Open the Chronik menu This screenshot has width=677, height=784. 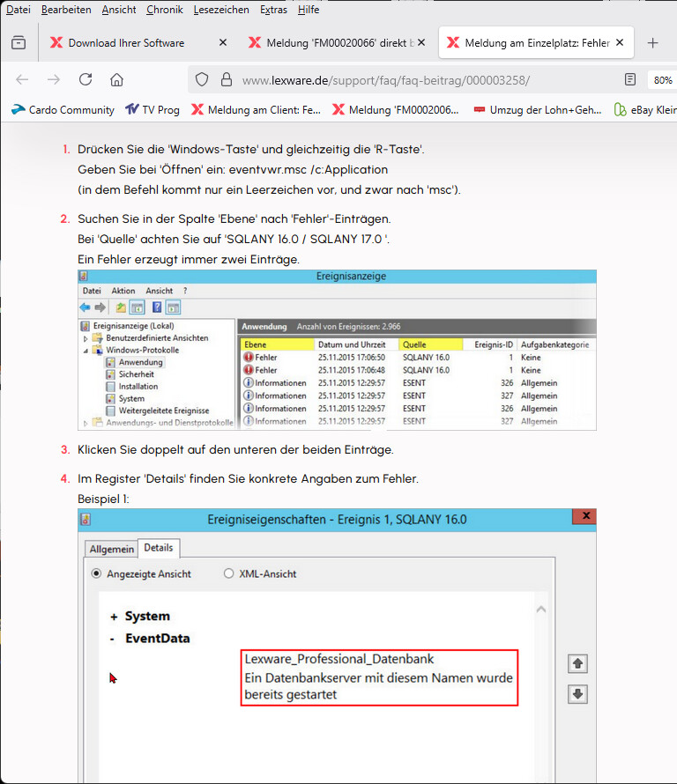(165, 10)
